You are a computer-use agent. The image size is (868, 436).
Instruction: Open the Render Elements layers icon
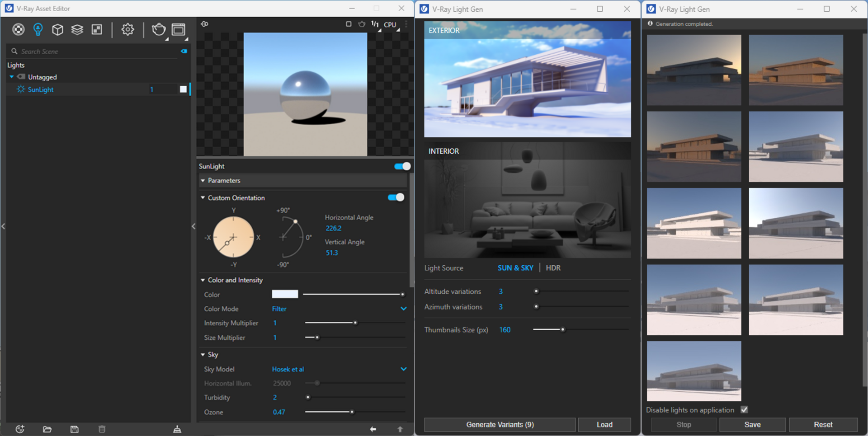[x=77, y=30]
